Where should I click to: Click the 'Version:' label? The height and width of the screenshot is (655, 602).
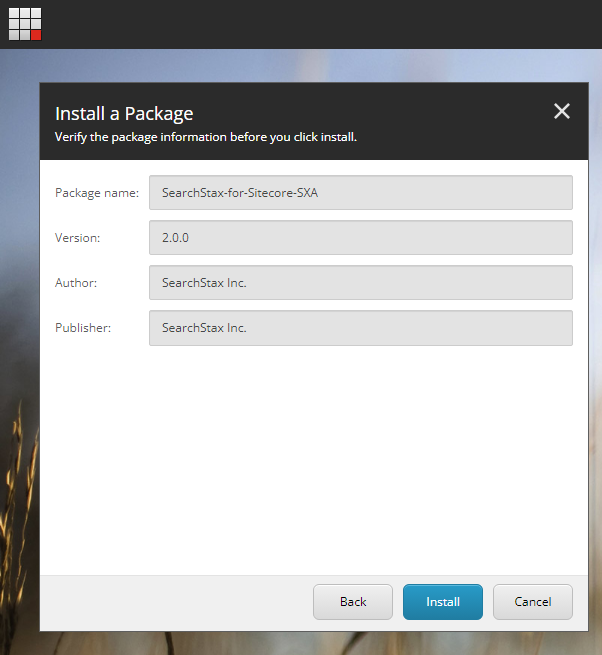78,238
